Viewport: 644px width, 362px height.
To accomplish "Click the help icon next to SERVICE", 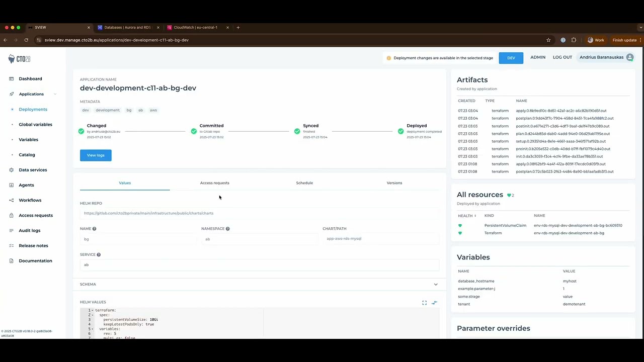I will click(99, 255).
